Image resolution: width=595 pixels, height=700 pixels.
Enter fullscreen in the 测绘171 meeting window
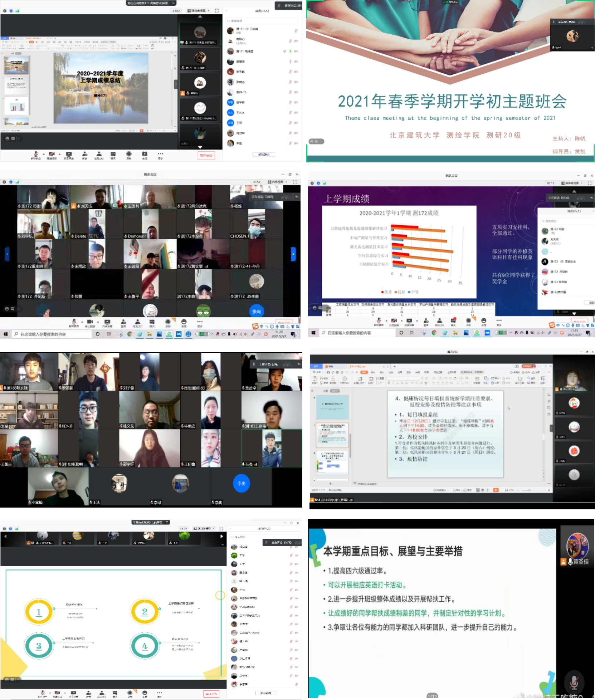(x=217, y=11)
